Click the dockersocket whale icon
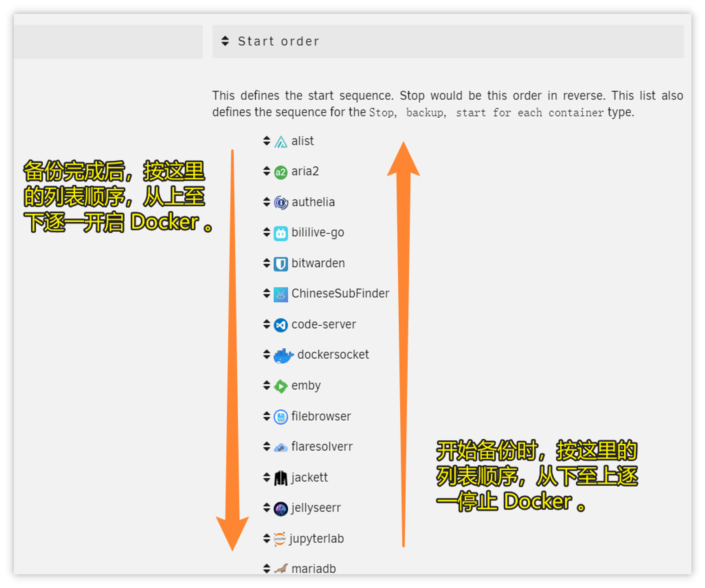The image size is (705, 588). coord(283,355)
